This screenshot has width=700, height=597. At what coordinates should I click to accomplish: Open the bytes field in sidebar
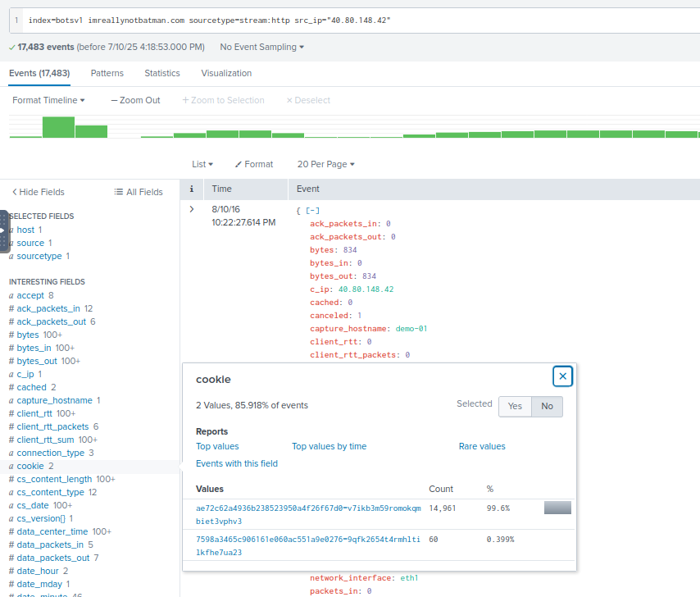click(28, 335)
